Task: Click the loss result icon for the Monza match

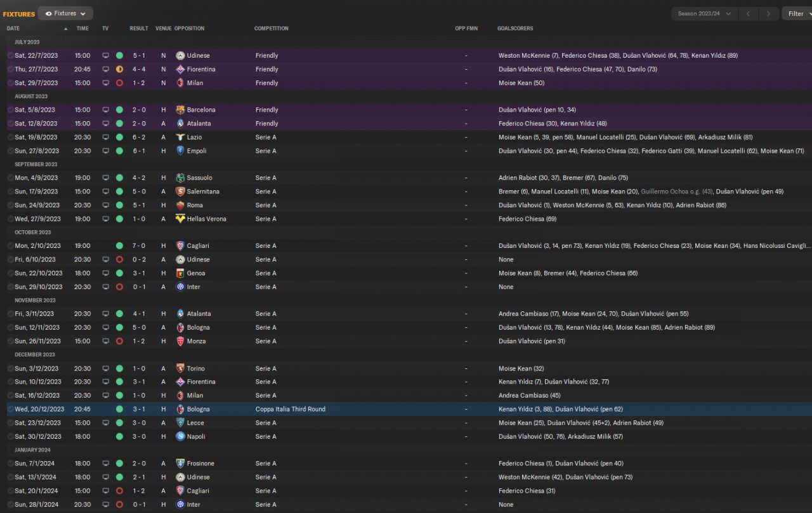Action: pos(119,341)
